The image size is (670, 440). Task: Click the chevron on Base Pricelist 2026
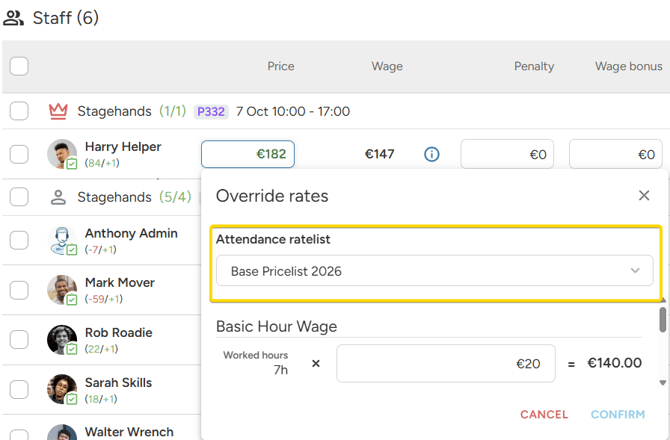pos(635,271)
